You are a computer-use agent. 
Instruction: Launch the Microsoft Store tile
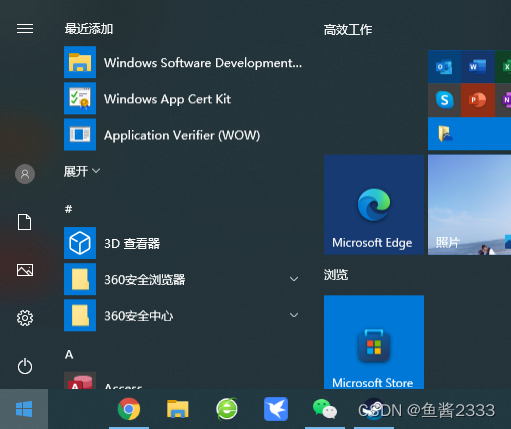coord(374,342)
